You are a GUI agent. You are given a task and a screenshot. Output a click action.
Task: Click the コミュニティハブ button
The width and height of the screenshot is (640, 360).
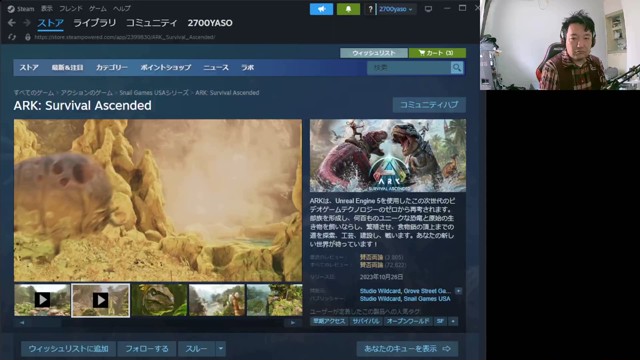point(429,105)
